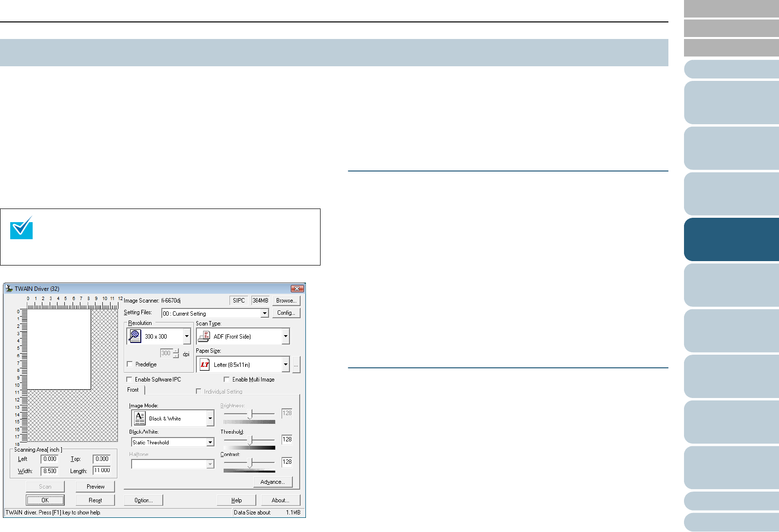Click the ADF scanner icon in Scan Type
The width and height of the screenshot is (779, 532).
pos(204,336)
